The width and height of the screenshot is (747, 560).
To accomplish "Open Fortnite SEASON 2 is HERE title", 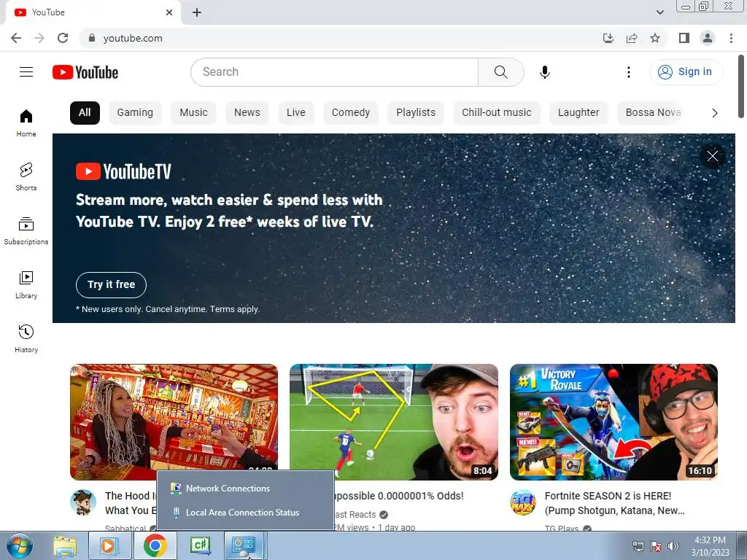I will click(614, 503).
